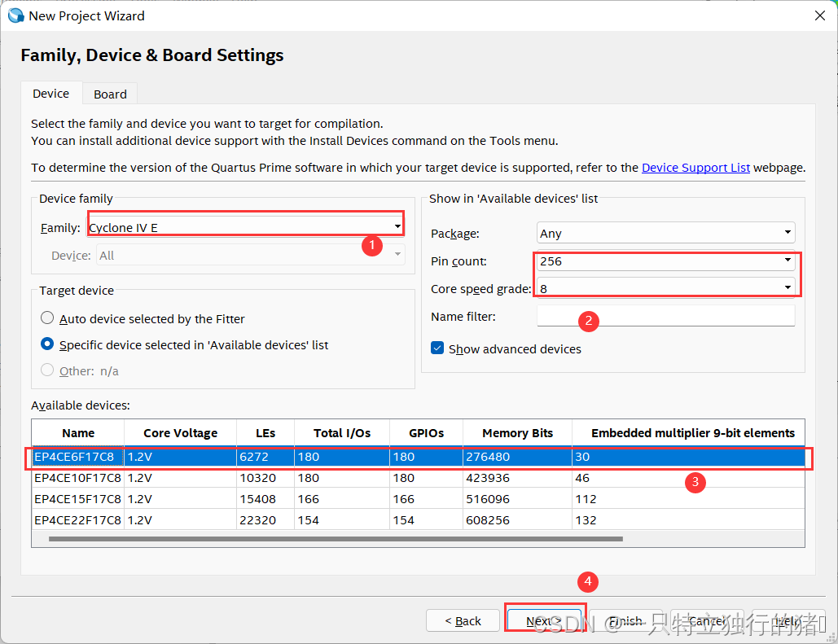
Task: Click the Help button
Action: pos(789,621)
